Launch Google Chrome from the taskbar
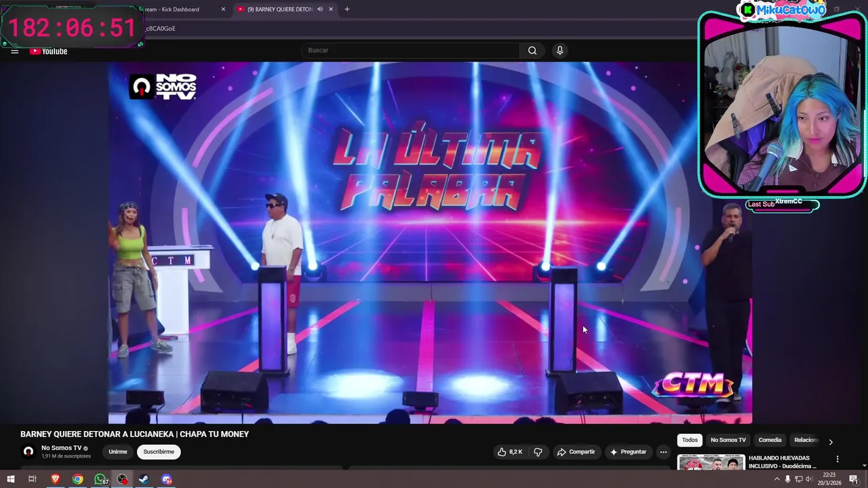868x488 pixels. click(78, 479)
